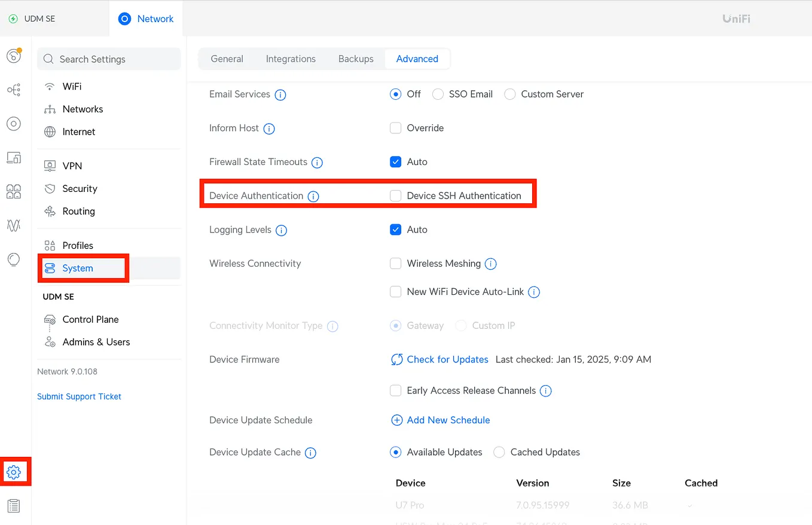
Task: Select SSO Email radio option
Action: pos(438,94)
